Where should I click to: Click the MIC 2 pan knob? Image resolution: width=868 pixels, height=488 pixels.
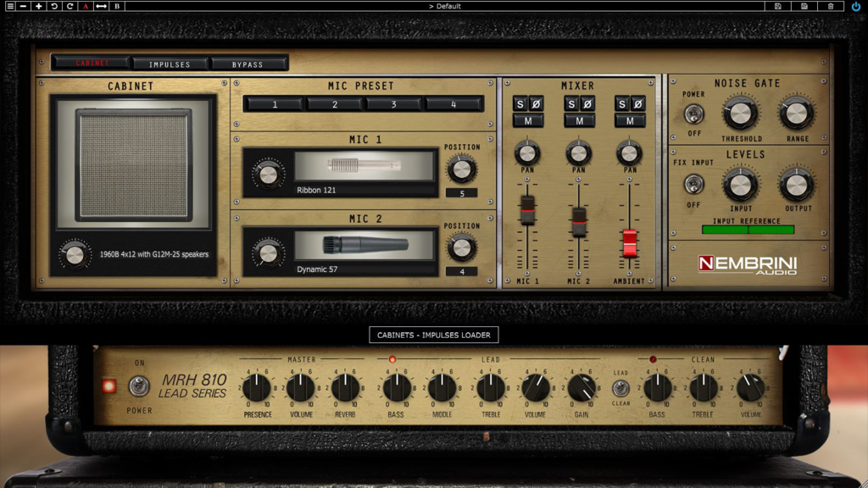coord(578,152)
